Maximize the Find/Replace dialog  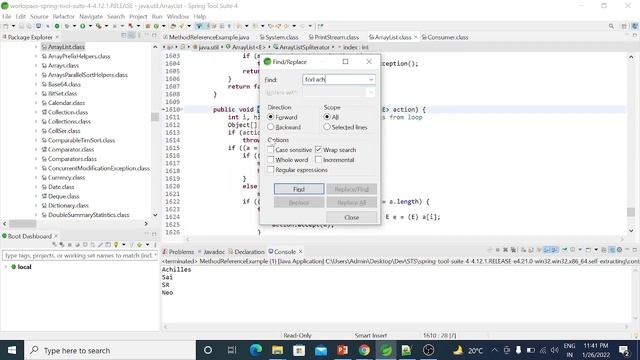click(345, 62)
